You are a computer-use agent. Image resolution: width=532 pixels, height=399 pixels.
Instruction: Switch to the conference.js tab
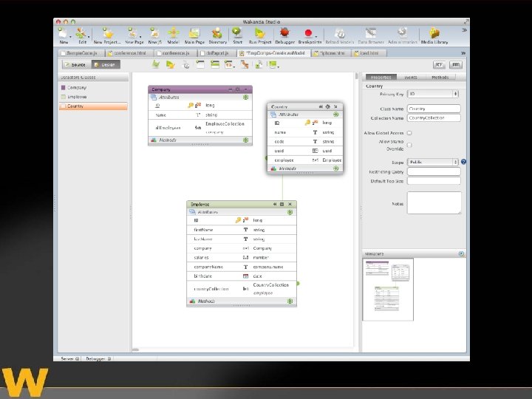[175, 53]
